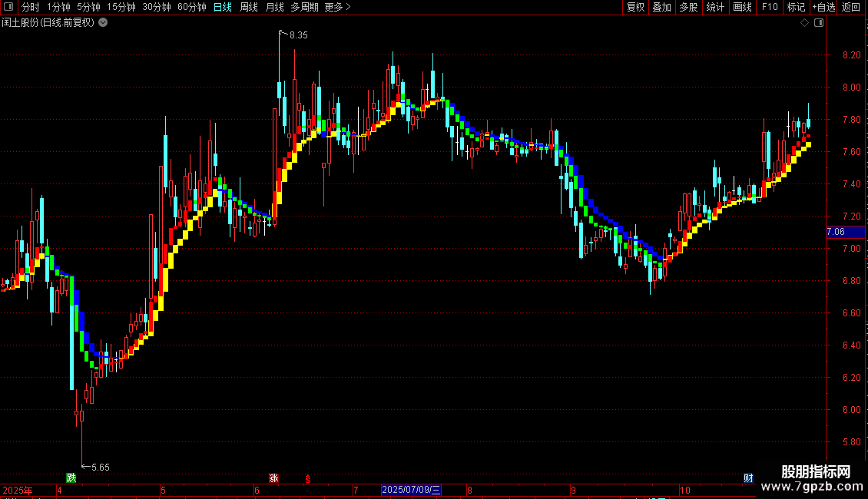Click the diamond icon near the top right of the chart
The height and width of the screenshot is (499, 868).
[805, 23]
